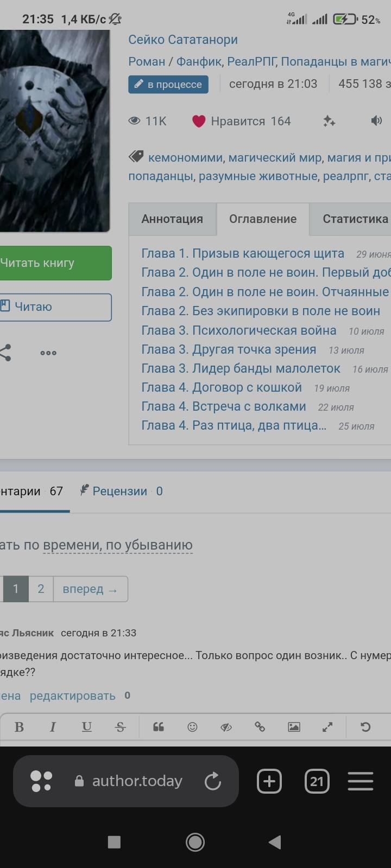Open Глава 4. Договор с кошкой

(x=222, y=387)
